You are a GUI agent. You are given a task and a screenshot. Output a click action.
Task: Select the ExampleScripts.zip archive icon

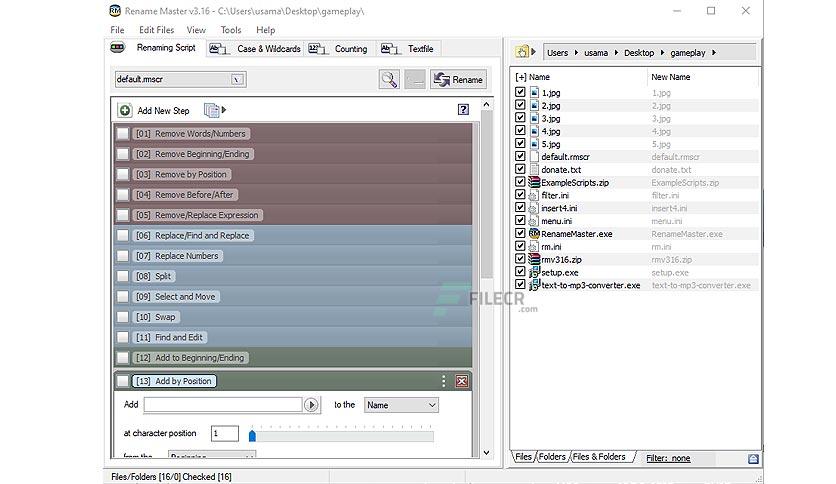coord(534,182)
